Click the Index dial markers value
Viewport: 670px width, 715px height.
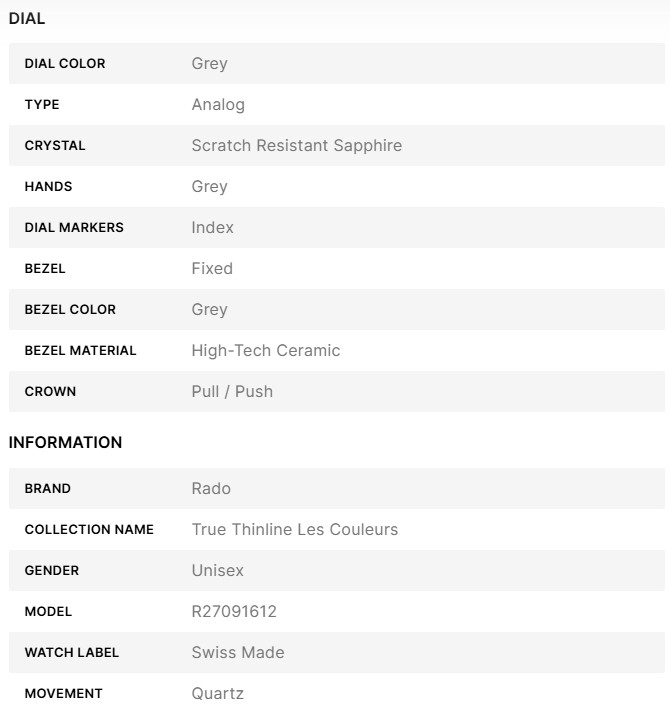[212, 227]
